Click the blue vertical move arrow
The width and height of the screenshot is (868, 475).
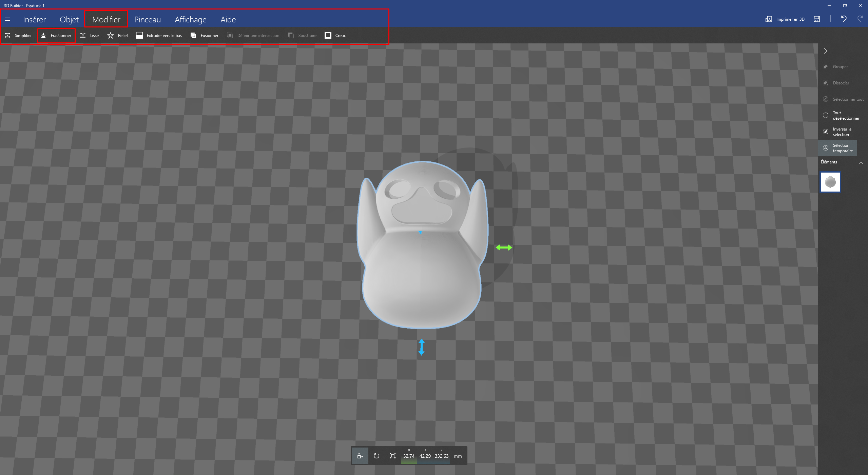[422, 347]
